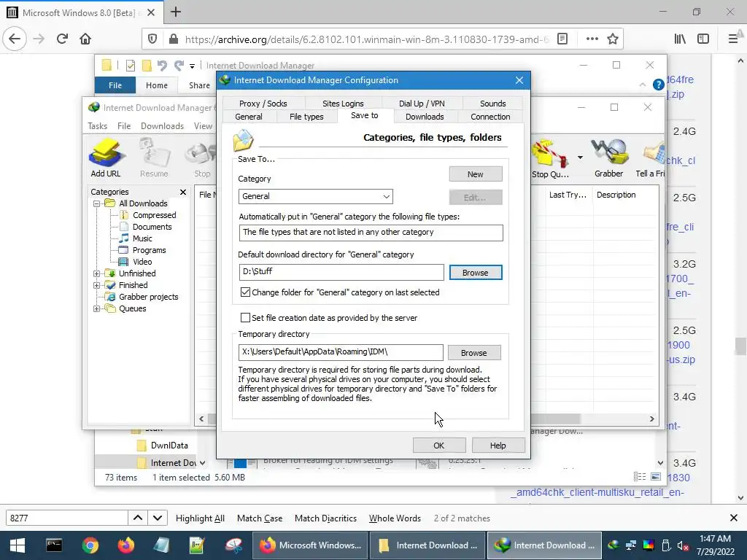Image resolution: width=747 pixels, height=560 pixels.
Task: Launch Firefox pinned taskbar icon
Action: [125, 545]
